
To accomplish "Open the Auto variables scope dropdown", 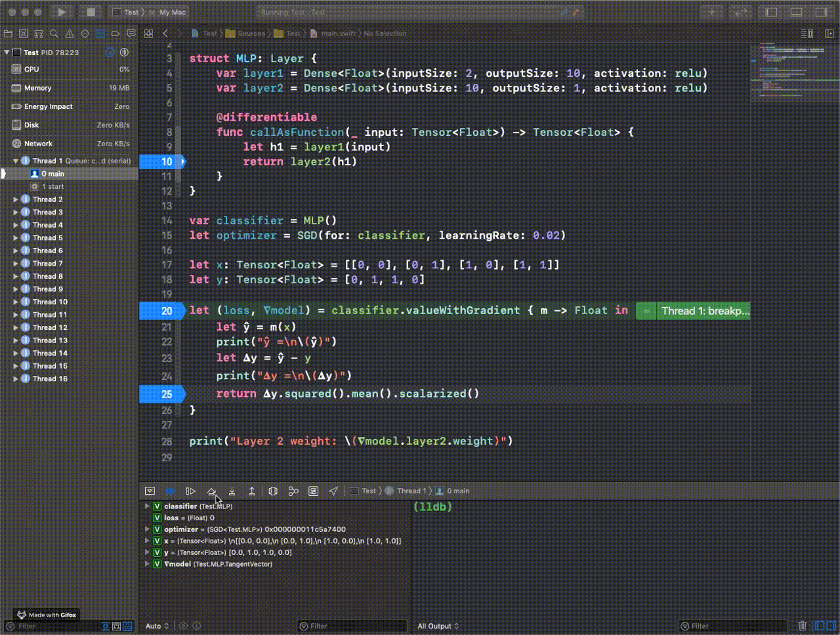I will pyautogui.click(x=157, y=626).
